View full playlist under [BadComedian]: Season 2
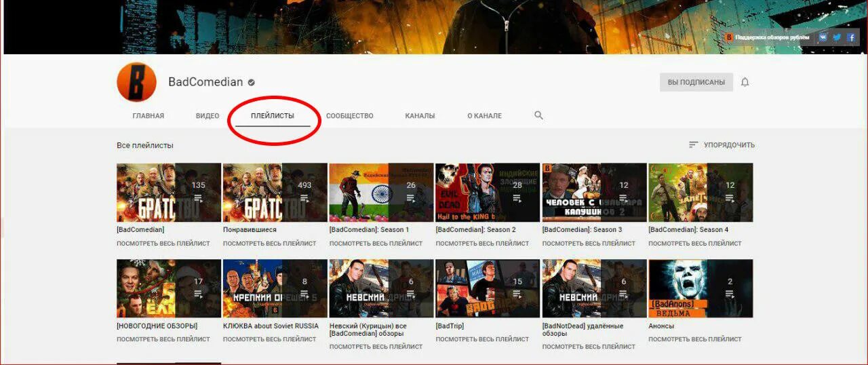The width and height of the screenshot is (868, 365). tap(482, 243)
